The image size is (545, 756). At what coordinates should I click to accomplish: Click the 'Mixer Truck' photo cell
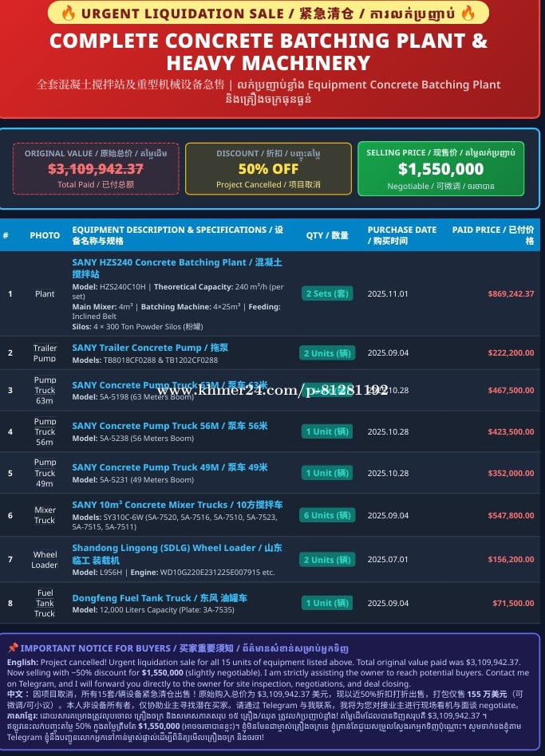point(45,515)
